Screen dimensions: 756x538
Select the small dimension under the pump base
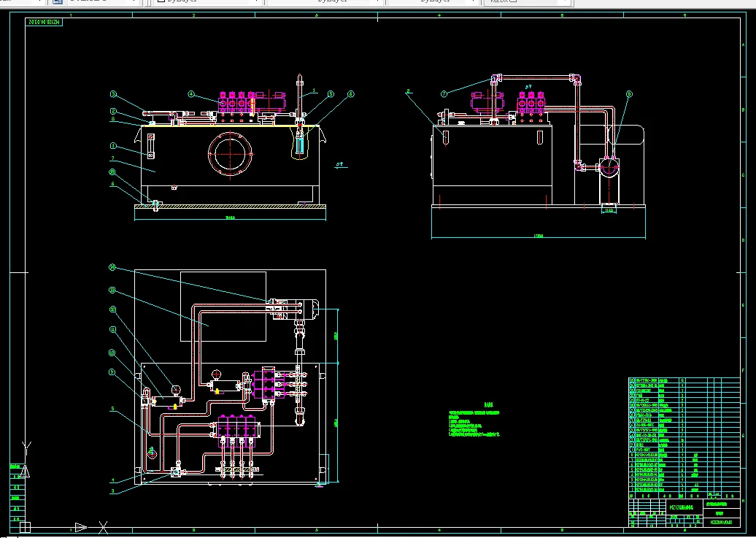(x=609, y=210)
